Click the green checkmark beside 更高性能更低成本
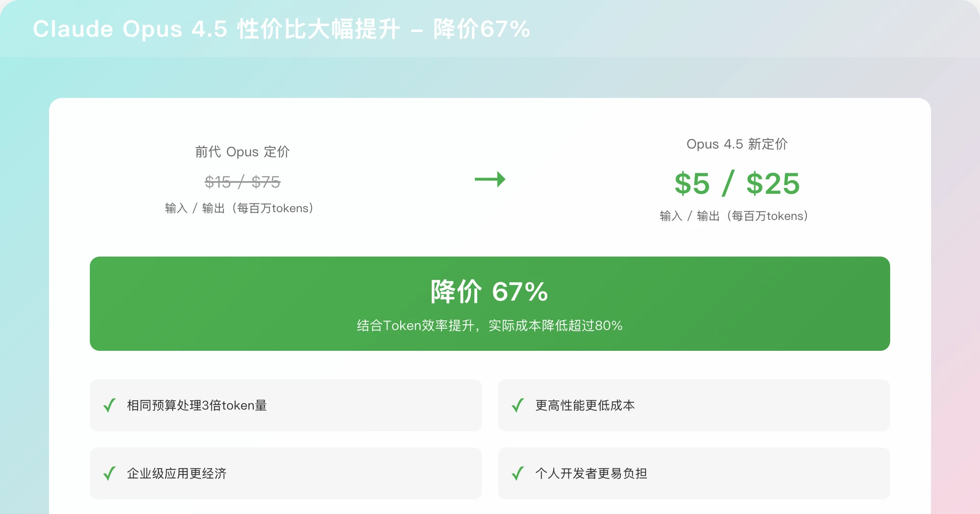 pos(517,405)
